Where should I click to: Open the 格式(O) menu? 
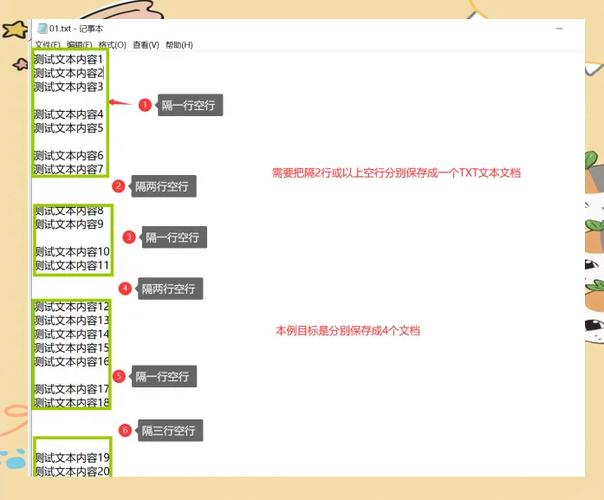click(113, 45)
